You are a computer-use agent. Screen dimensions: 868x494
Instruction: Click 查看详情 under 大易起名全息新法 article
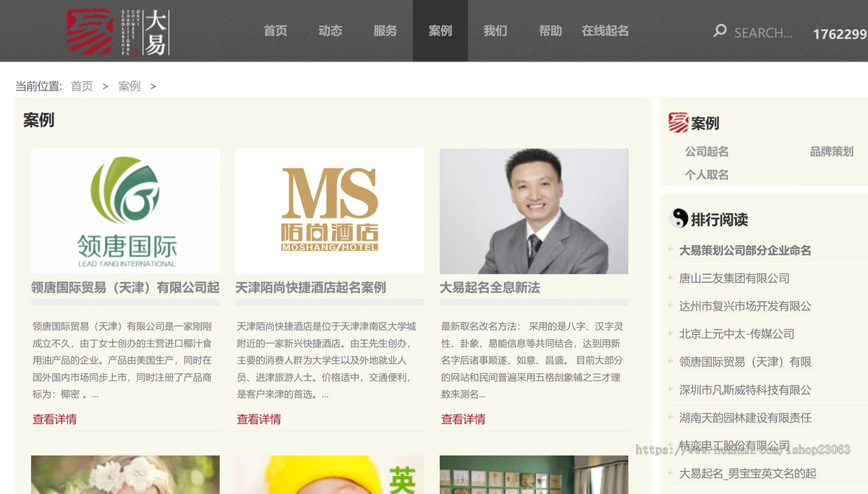tap(463, 419)
